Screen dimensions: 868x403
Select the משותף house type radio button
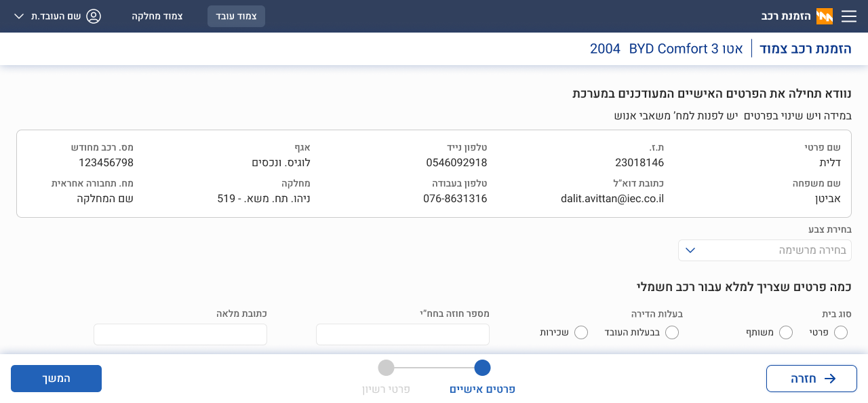click(786, 332)
